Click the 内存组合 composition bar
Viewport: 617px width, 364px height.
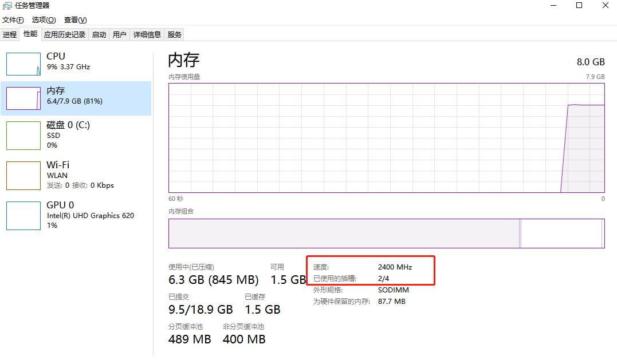[x=386, y=234]
